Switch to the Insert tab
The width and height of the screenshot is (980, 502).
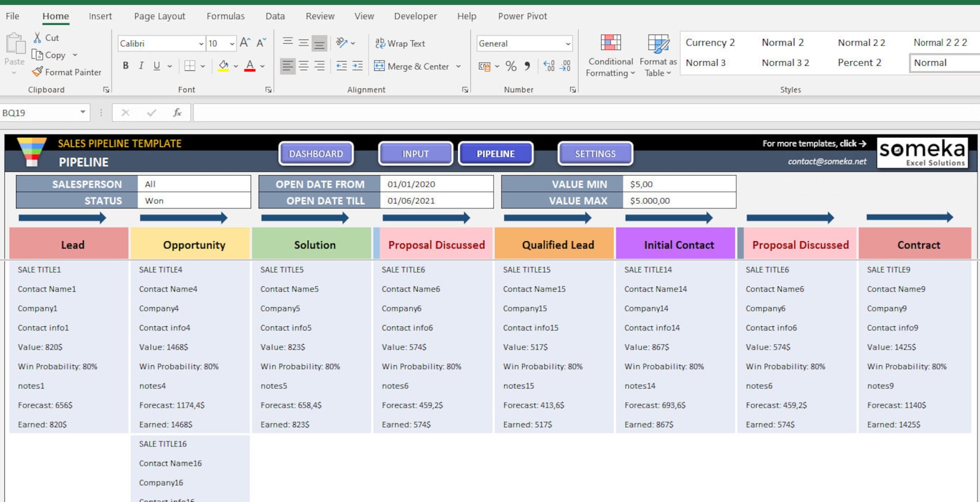click(100, 16)
